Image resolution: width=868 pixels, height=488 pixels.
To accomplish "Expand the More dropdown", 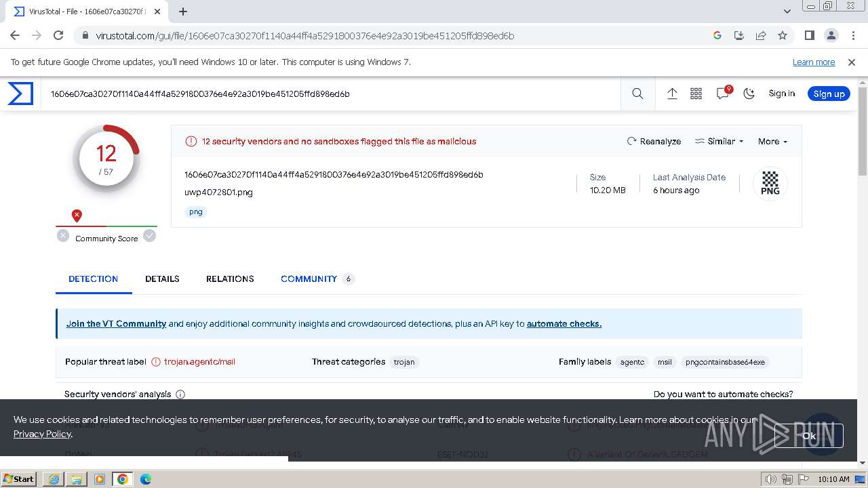I will pyautogui.click(x=772, y=141).
